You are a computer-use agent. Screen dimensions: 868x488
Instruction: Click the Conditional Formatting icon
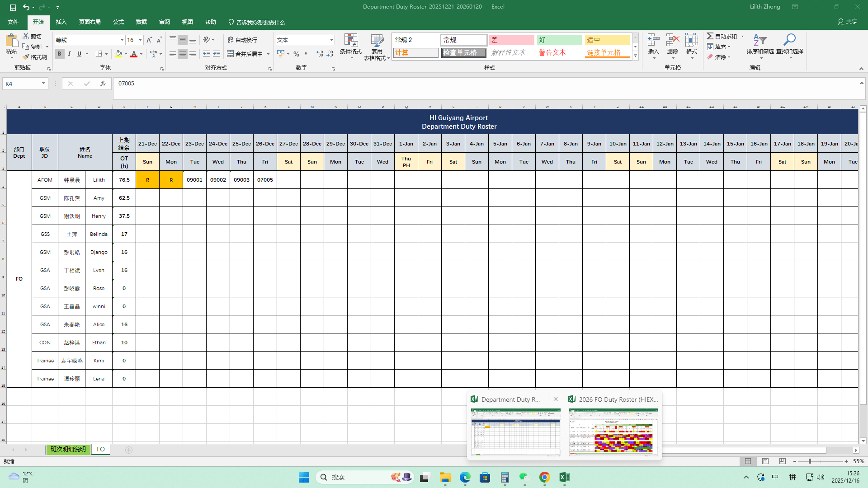(350, 41)
